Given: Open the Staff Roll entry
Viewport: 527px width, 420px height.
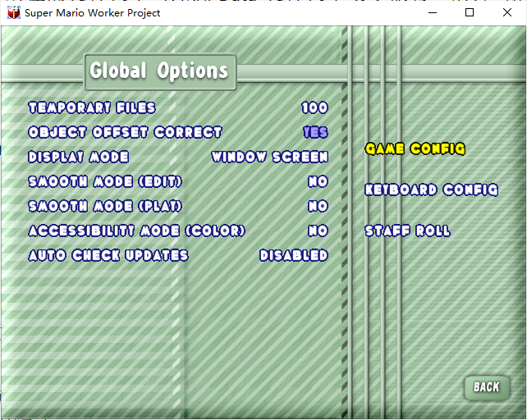Looking at the screenshot, I should point(407,231).
